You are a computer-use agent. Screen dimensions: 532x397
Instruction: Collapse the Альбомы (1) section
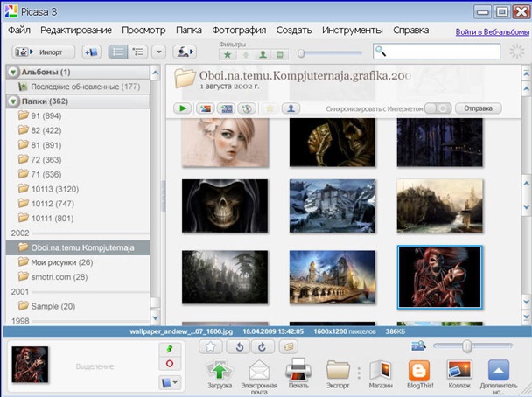[x=15, y=72]
